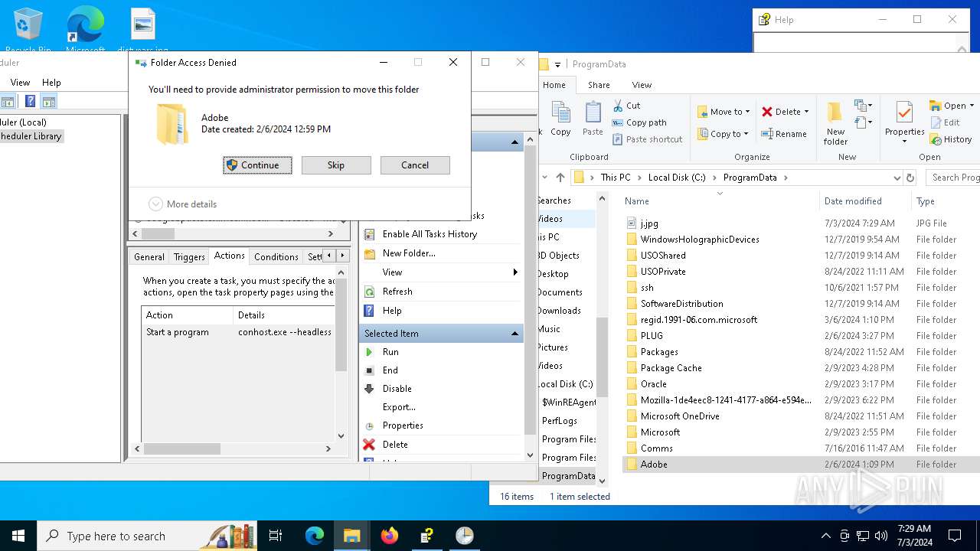This screenshot has height=551, width=980.
Task: Click Help in Task Scheduler actions pane
Action: (x=392, y=311)
